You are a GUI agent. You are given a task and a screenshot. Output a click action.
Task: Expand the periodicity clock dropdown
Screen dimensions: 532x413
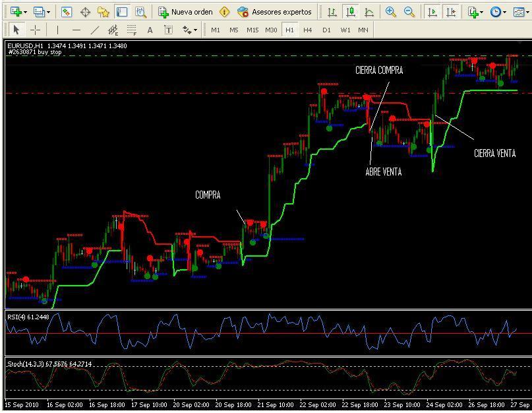coord(505,12)
